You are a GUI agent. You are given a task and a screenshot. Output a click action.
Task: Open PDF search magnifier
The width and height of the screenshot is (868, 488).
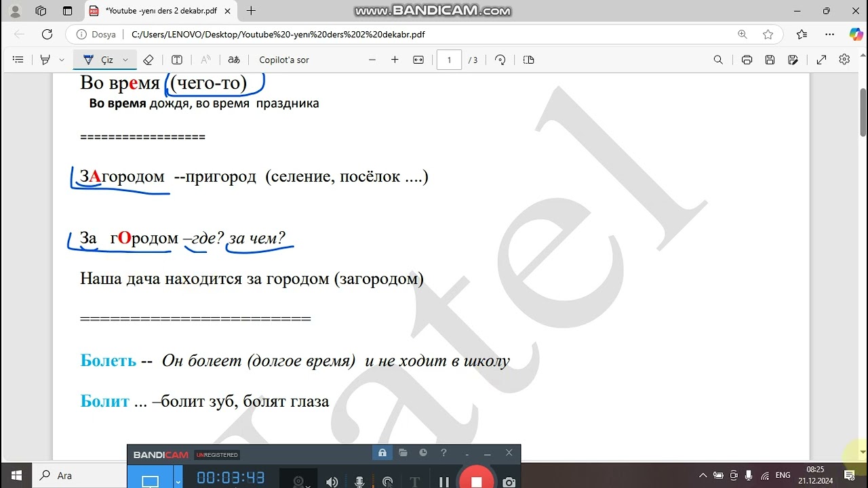(718, 60)
